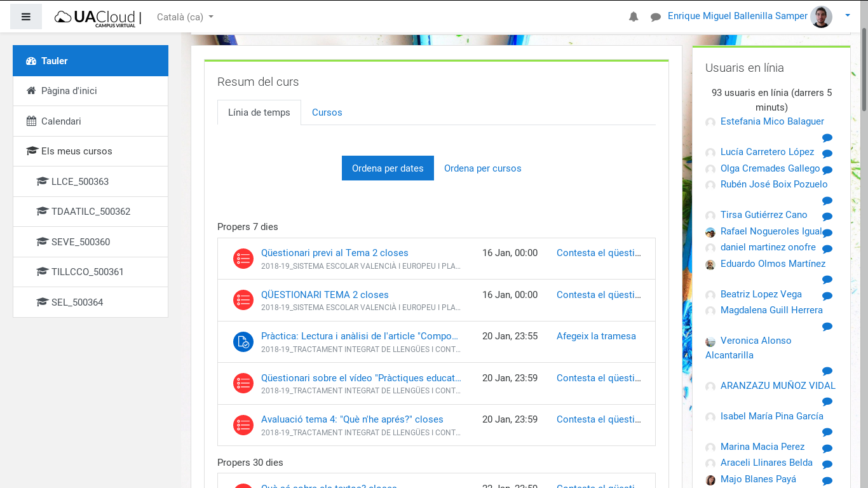Message Veronica Alonso Alcantarilla via chat icon

[x=827, y=371]
